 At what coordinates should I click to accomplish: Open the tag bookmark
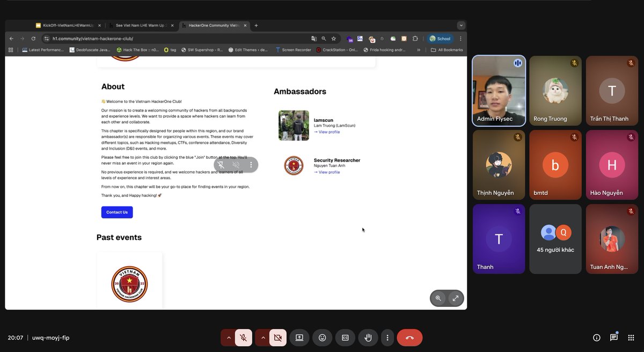pyautogui.click(x=170, y=50)
